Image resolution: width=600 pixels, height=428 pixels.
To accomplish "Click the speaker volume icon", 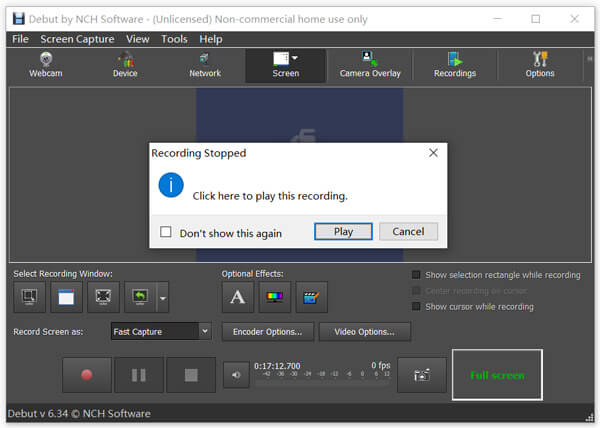I will point(235,376).
